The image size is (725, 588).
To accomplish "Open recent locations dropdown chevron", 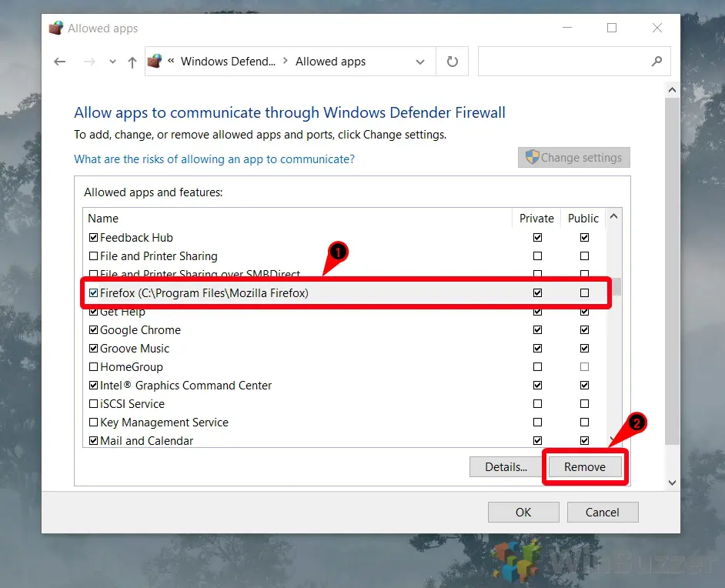I will coord(112,62).
